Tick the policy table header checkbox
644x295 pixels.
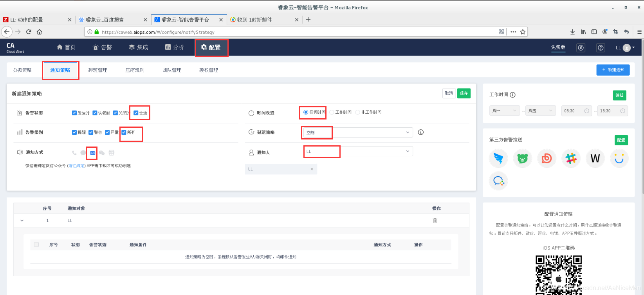(x=36, y=244)
